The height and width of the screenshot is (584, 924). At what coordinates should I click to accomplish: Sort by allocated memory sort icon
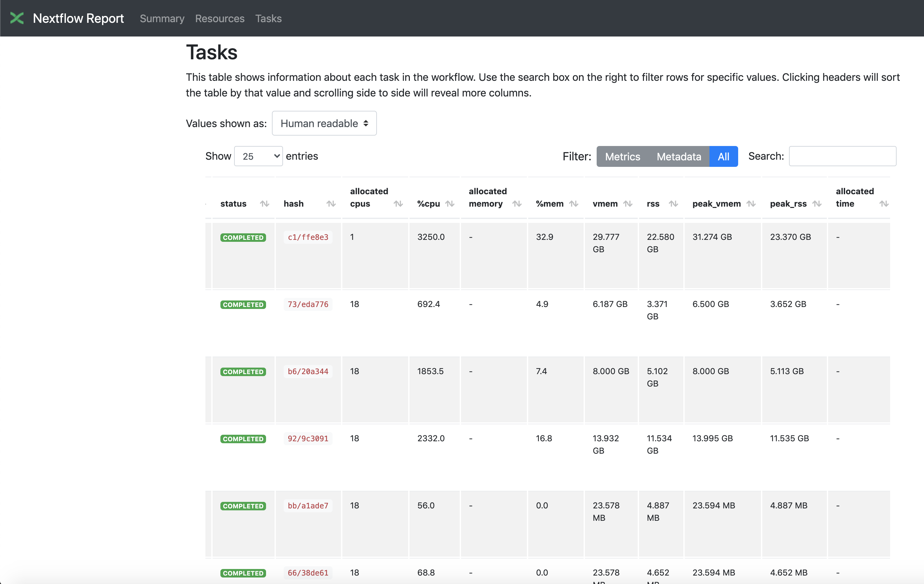click(517, 204)
